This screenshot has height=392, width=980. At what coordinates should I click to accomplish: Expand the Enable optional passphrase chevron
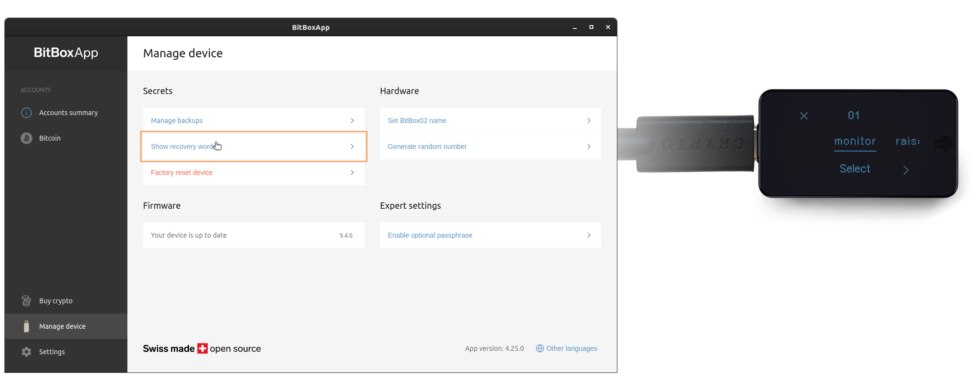coord(589,235)
